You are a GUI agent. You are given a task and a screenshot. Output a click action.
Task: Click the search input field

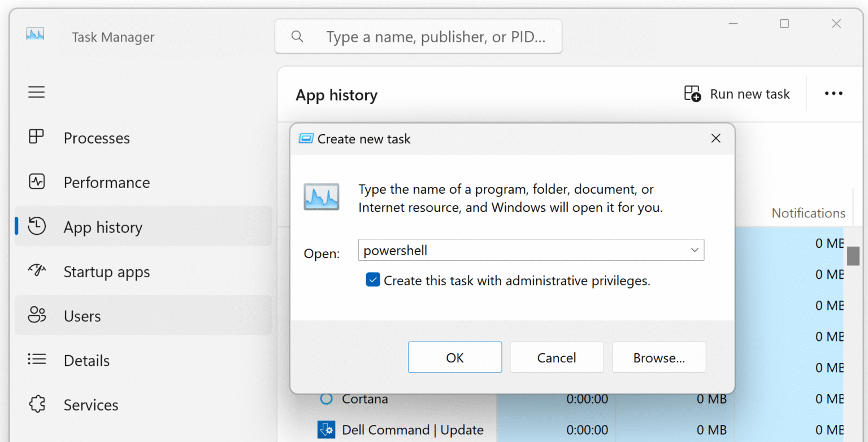coord(418,36)
